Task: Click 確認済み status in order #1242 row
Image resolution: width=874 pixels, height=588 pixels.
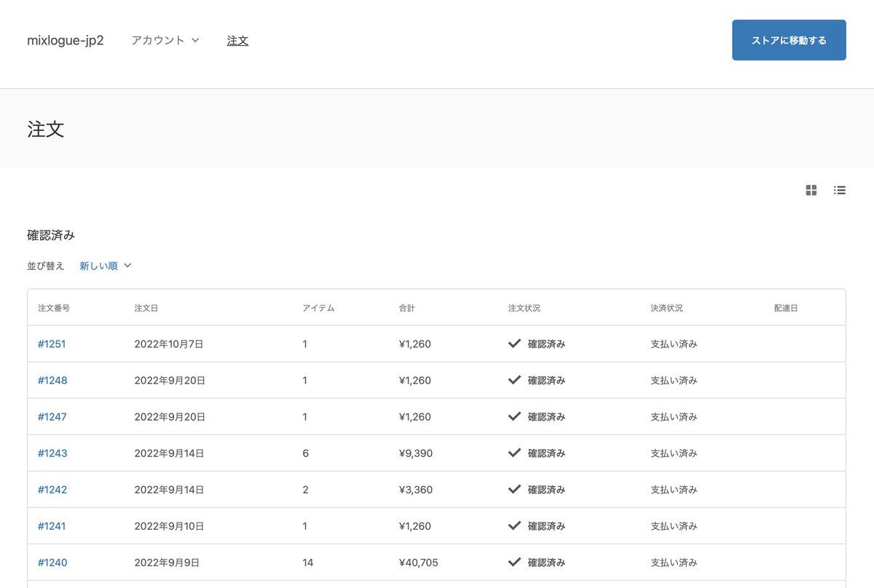Action: tap(547, 489)
